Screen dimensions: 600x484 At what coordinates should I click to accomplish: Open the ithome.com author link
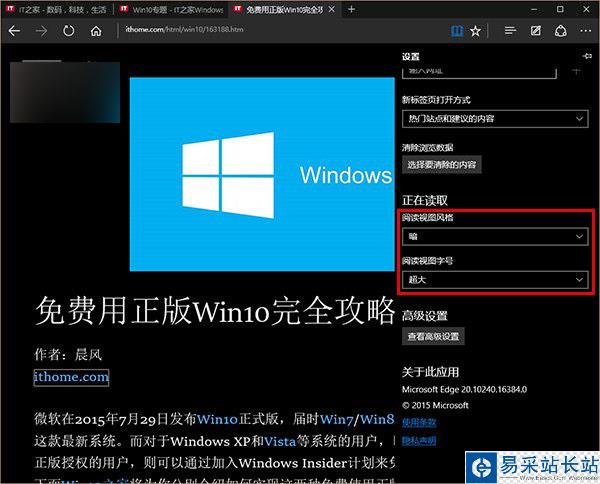(x=72, y=377)
